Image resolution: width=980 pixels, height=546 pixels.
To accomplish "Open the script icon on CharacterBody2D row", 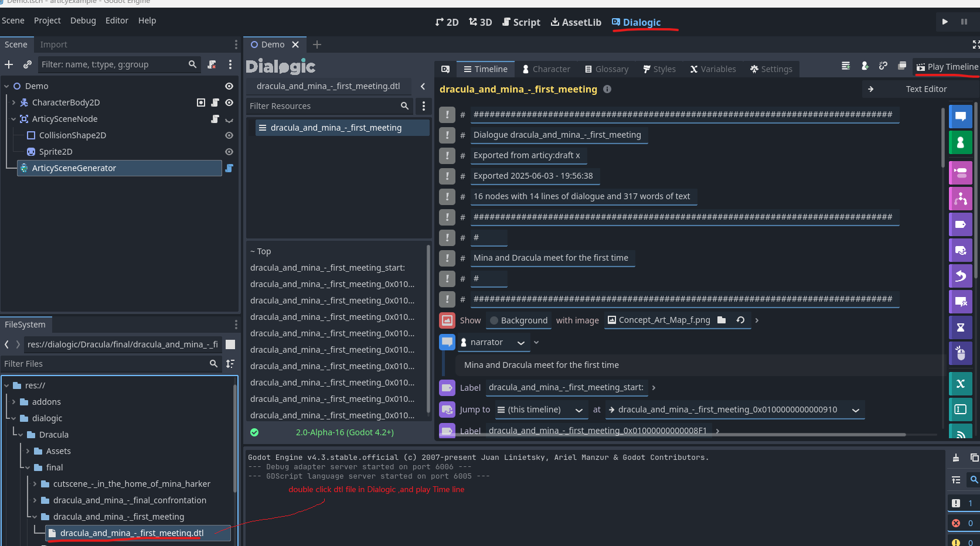I will (x=215, y=103).
